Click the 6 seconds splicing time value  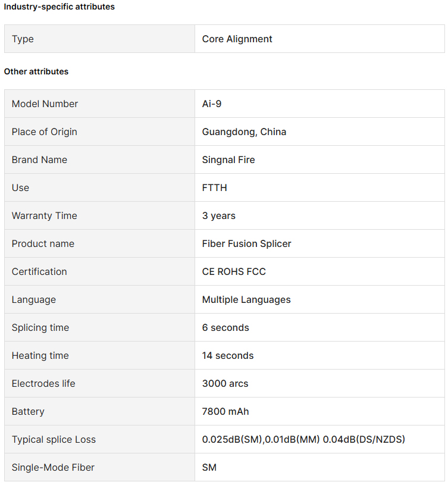[x=225, y=327]
